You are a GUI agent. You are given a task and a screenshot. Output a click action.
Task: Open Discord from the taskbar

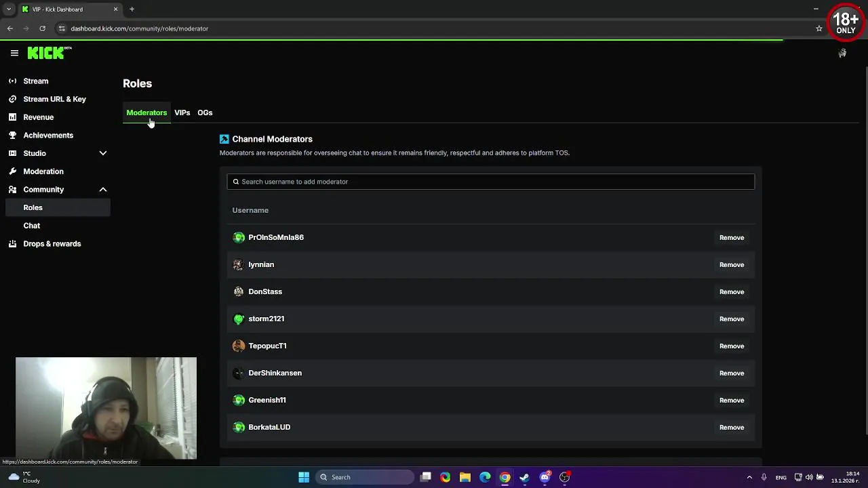click(x=545, y=477)
